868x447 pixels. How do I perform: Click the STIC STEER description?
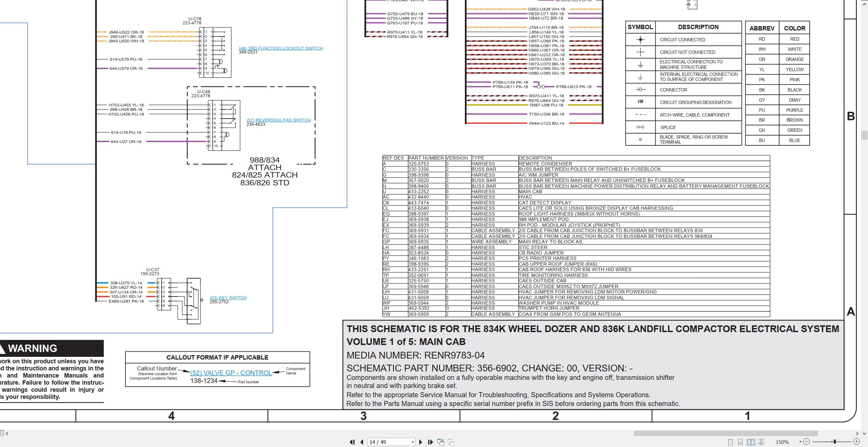[533, 247]
